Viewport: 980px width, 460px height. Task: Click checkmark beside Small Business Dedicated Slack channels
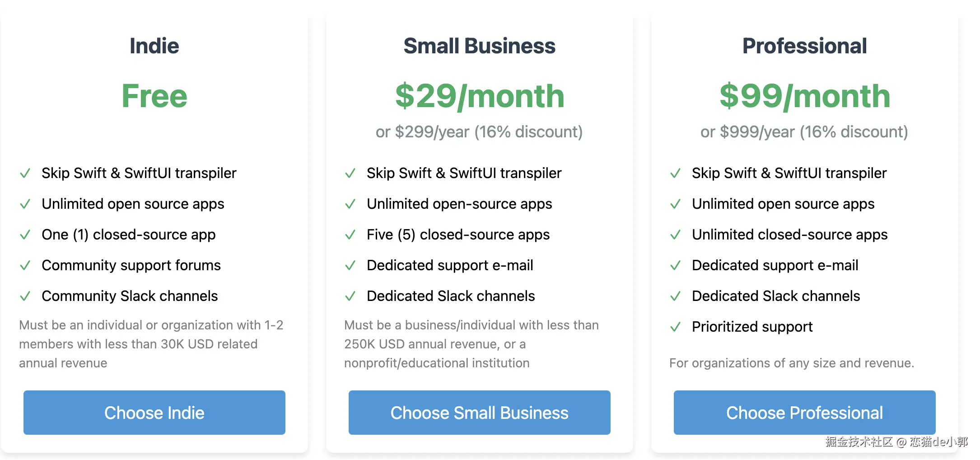[350, 296]
